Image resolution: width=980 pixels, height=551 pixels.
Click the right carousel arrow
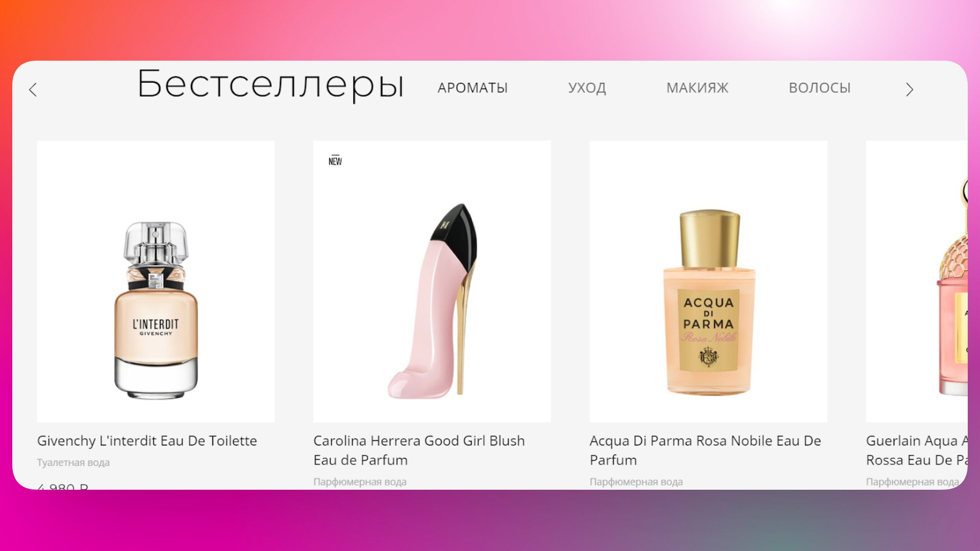910,90
